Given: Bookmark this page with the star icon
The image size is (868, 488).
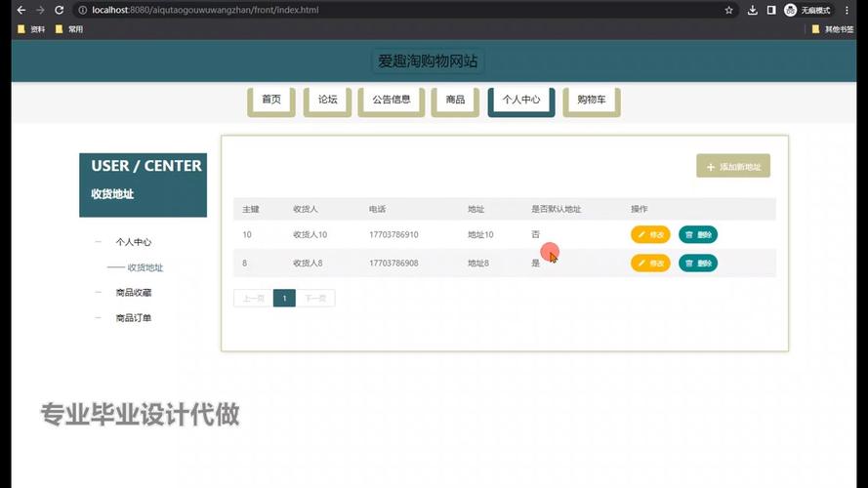Looking at the screenshot, I should pos(728,10).
